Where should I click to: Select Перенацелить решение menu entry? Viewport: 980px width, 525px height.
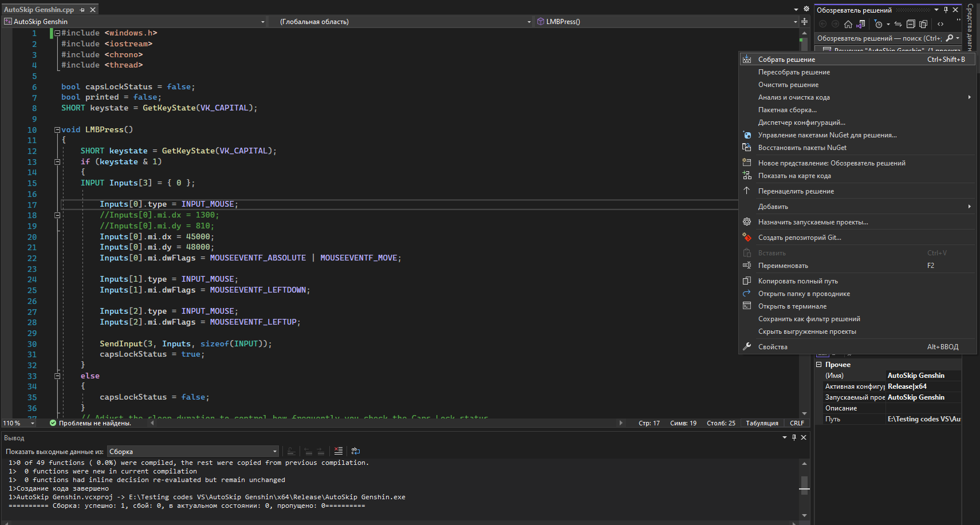point(857,191)
